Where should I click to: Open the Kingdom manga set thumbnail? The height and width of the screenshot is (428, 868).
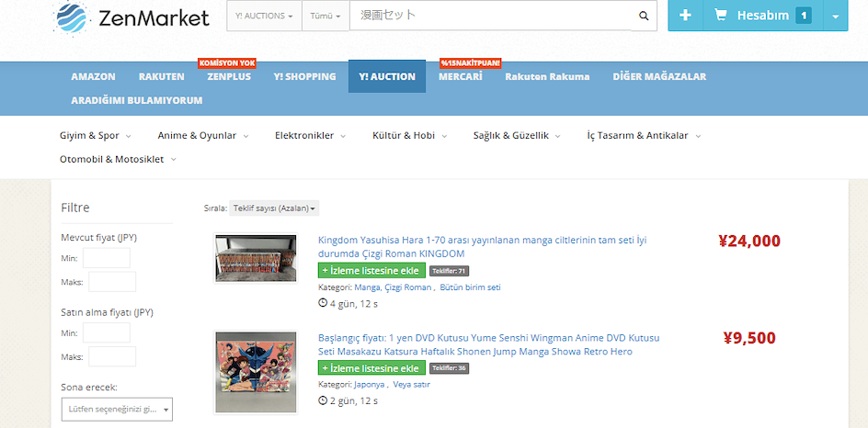(256, 258)
